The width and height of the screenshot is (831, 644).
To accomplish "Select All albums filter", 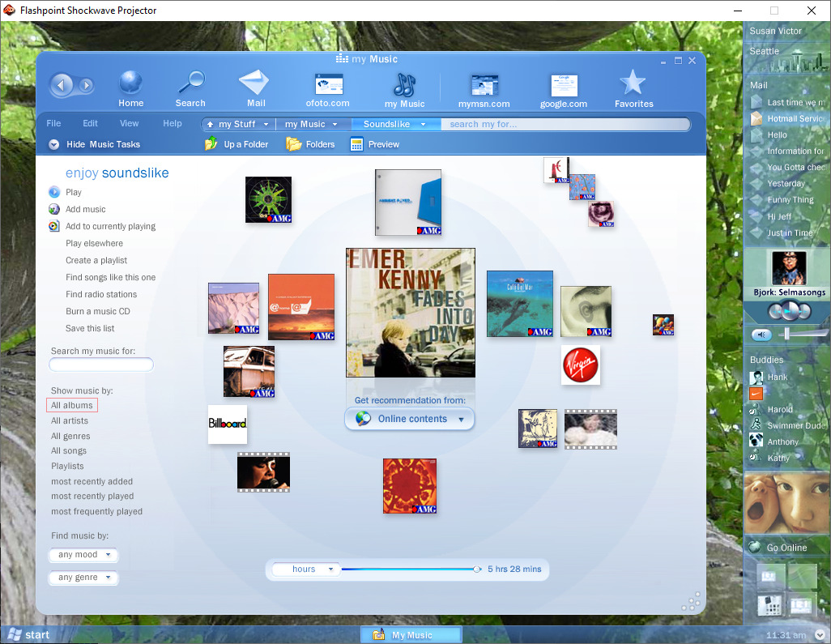I will (71, 405).
